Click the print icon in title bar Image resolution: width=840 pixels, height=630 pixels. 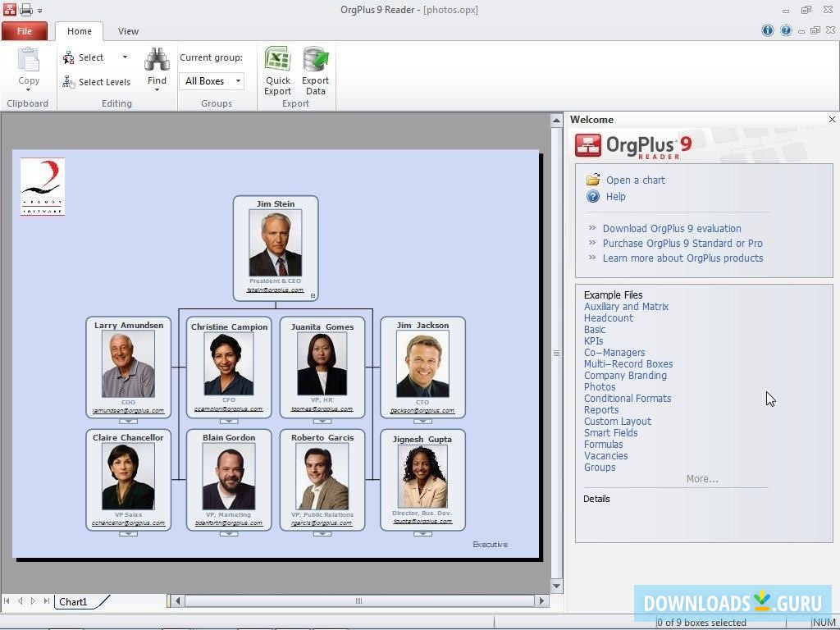25,10
